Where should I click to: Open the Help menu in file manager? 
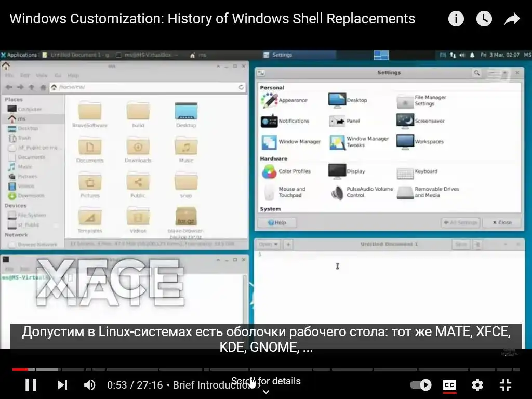click(73, 75)
